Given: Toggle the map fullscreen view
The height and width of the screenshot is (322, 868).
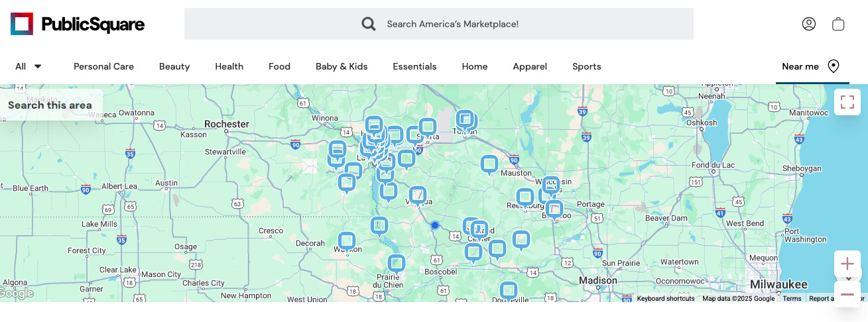Looking at the screenshot, I should coord(847,102).
